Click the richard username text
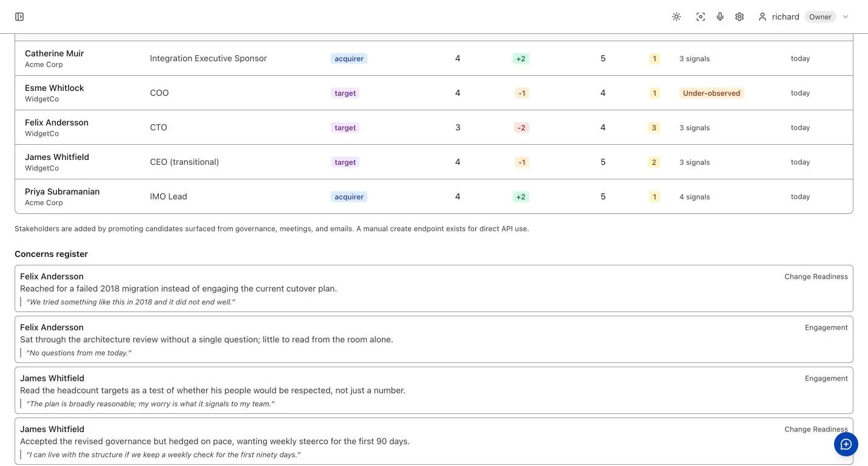 (786, 17)
